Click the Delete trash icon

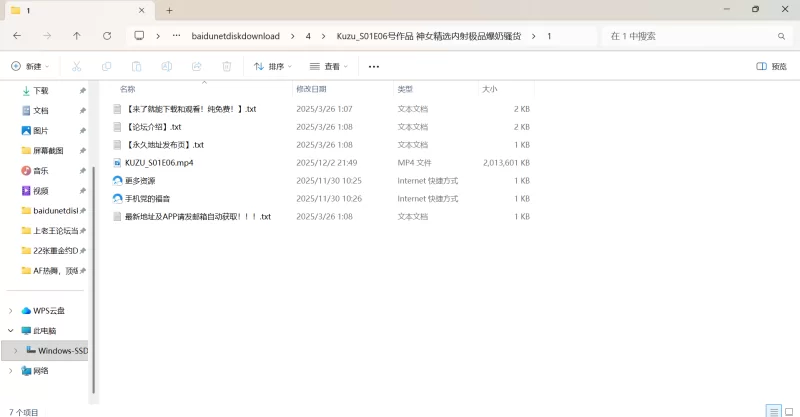227,67
